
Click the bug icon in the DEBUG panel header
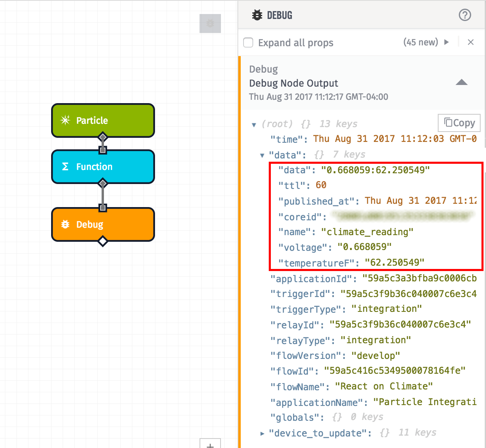(x=257, y=15)
